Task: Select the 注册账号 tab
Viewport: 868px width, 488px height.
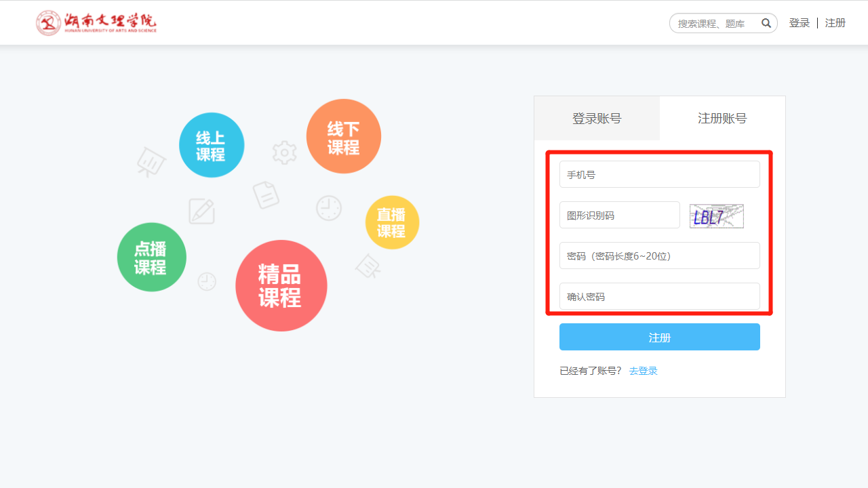Action: coord(722,119)
